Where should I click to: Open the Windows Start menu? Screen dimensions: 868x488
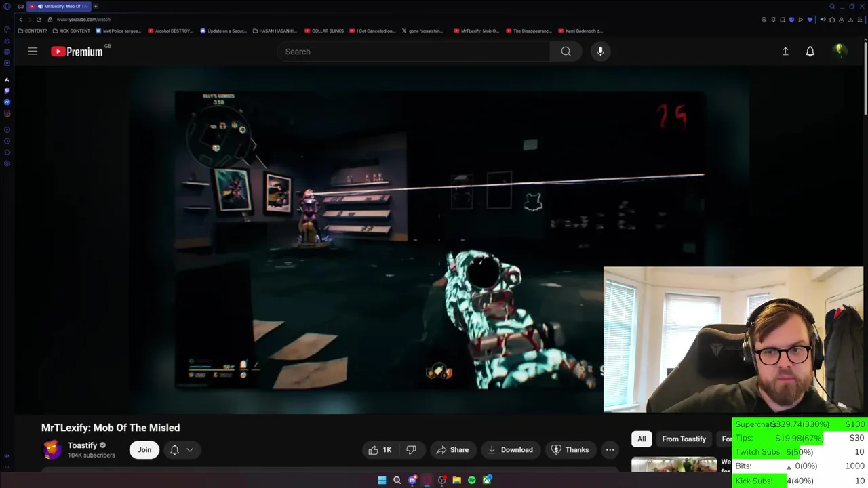[x=382, y=481]
